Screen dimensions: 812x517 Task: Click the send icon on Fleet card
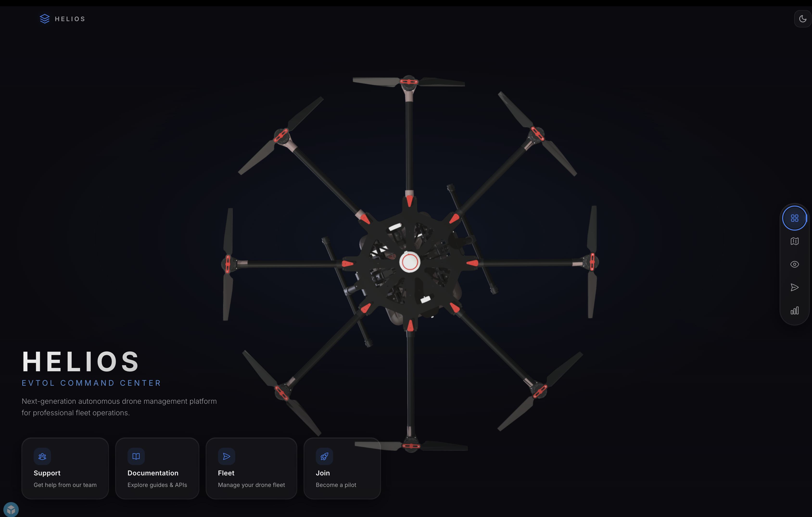[x=226, y=456]
